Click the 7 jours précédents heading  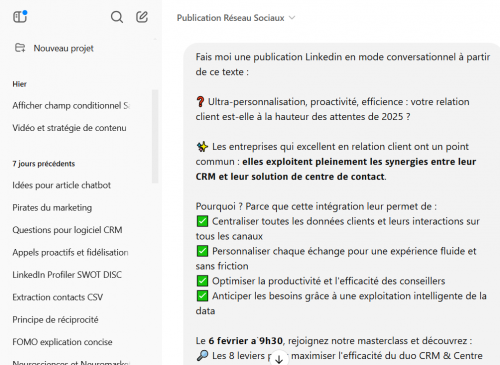coord(44,164)
